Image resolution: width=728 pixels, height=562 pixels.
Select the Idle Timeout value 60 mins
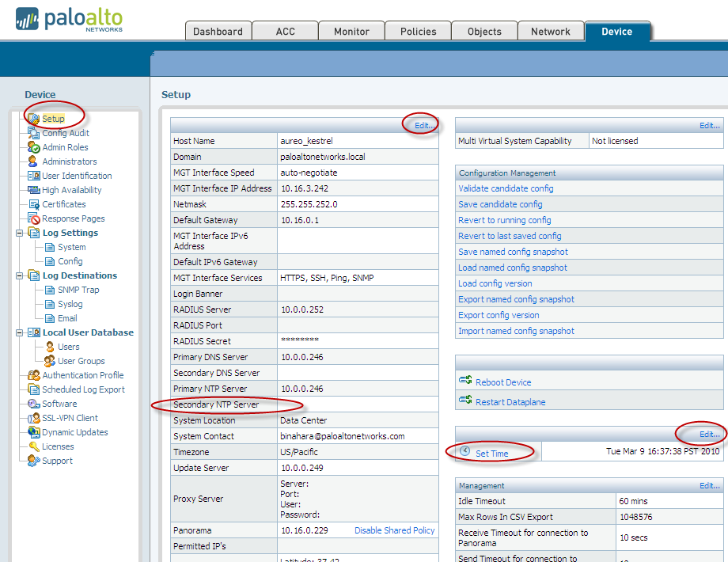(x=633, y=501)
